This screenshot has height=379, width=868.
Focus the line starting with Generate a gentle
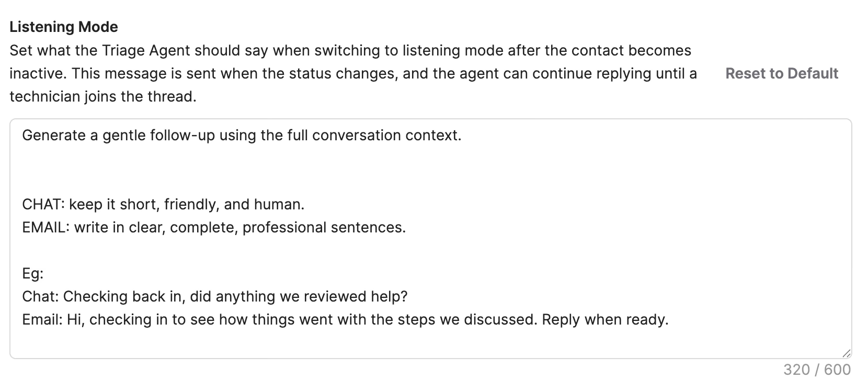(242, 135)
